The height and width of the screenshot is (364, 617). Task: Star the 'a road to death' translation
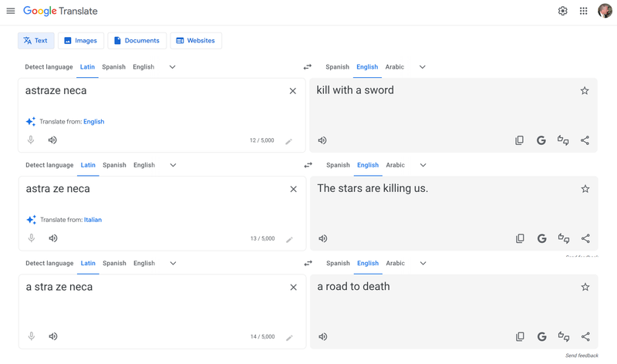click(585, 287)
